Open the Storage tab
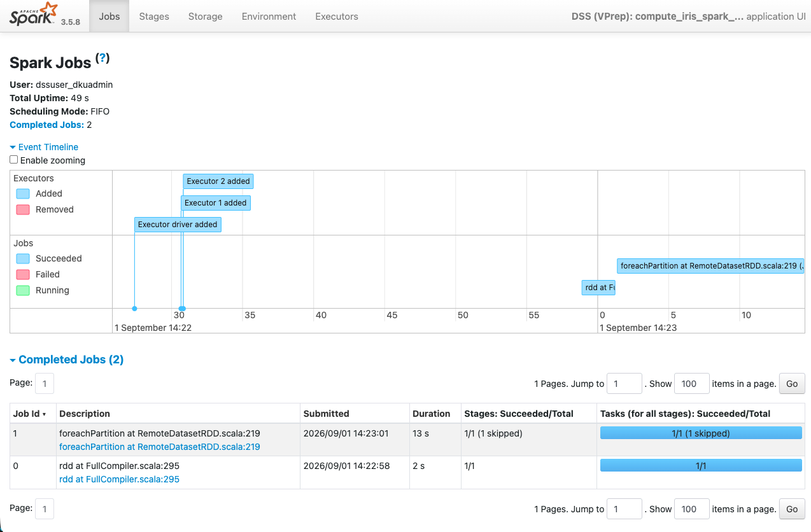This screenshot has width=811, height=532. [x=206, y=17]
